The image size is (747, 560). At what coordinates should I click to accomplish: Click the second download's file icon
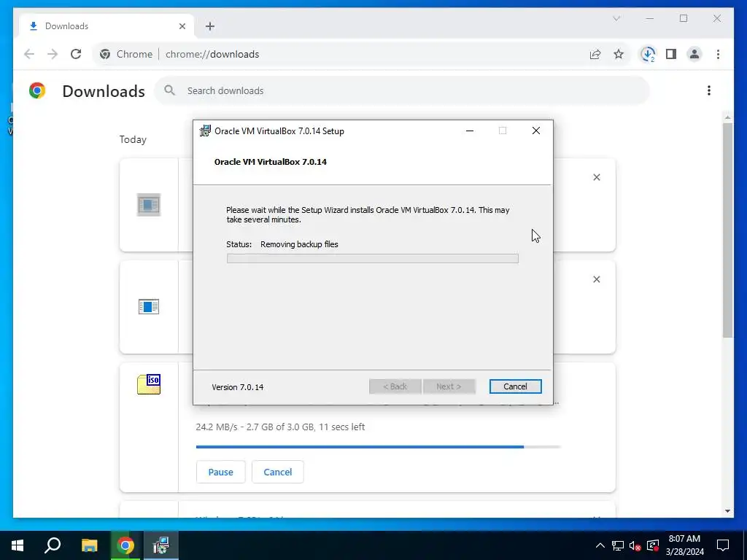pyautogui.click(x=149, y=307)
